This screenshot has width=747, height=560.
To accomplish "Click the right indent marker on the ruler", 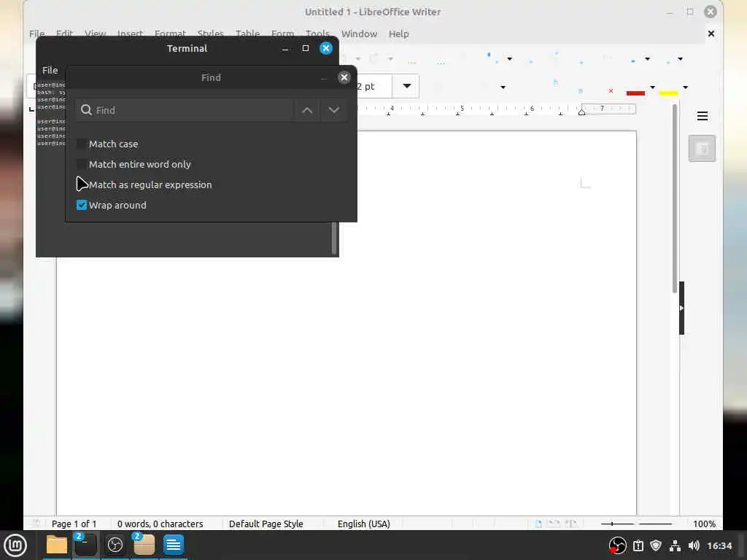I will tap(581, 112).
